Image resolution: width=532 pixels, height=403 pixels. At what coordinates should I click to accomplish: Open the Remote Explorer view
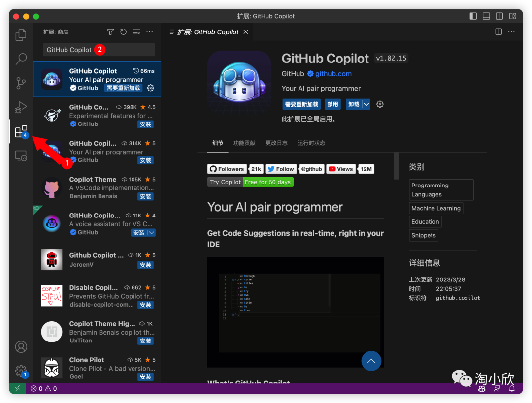pos(21,156)
